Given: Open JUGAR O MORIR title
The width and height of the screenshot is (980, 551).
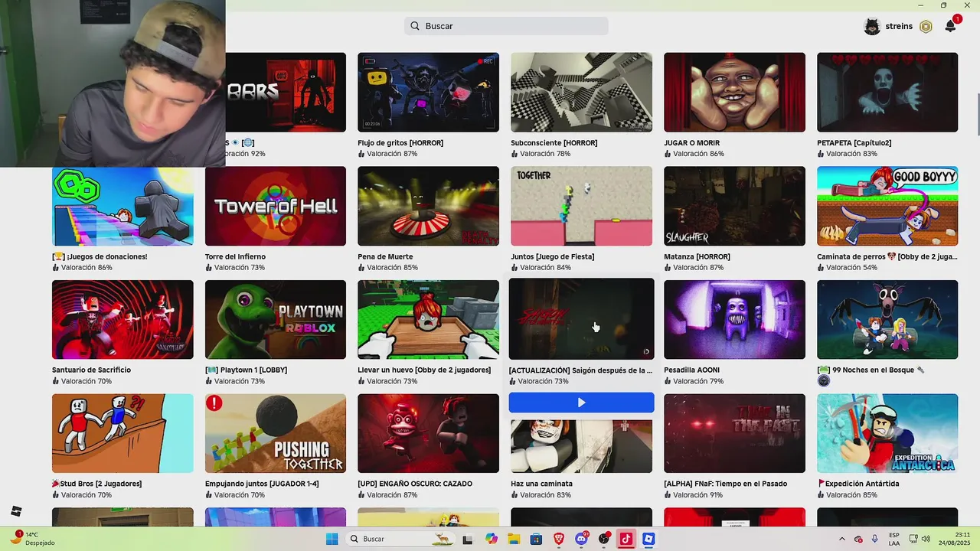Looking at the screenshot, I should tap(692, 143).
